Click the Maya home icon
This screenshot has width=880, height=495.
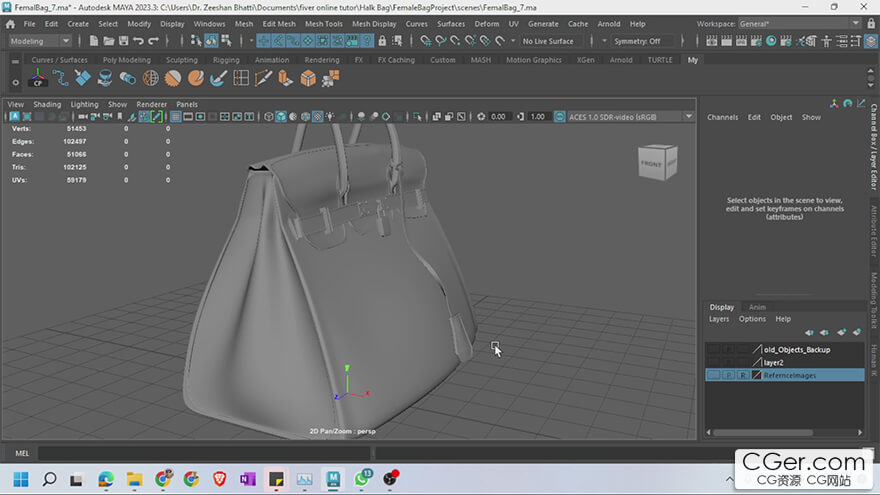10,24
